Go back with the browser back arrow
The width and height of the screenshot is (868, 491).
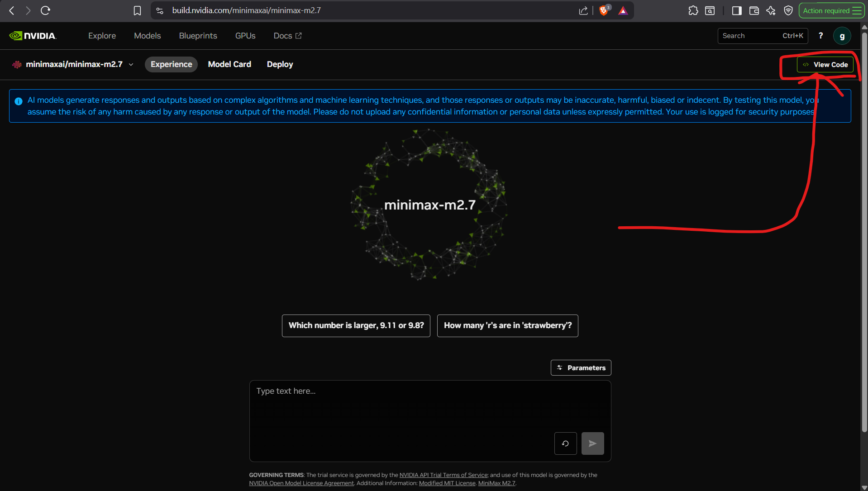coord(12,10)
